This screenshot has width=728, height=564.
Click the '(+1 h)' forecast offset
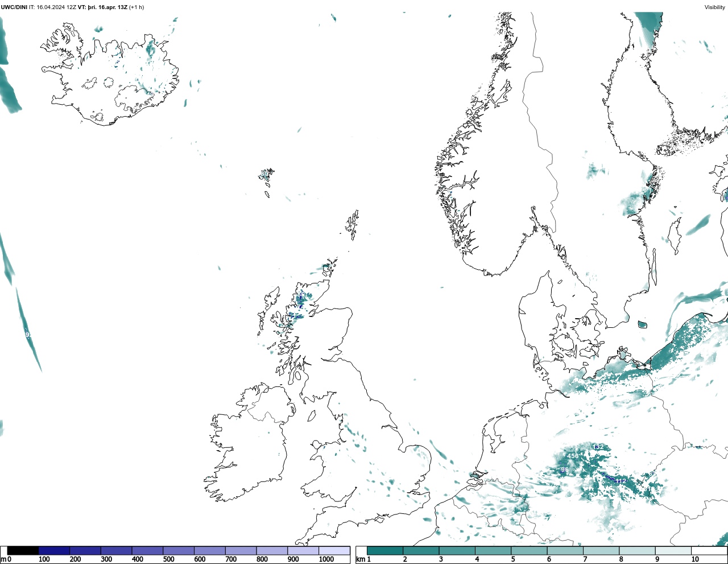136,7
